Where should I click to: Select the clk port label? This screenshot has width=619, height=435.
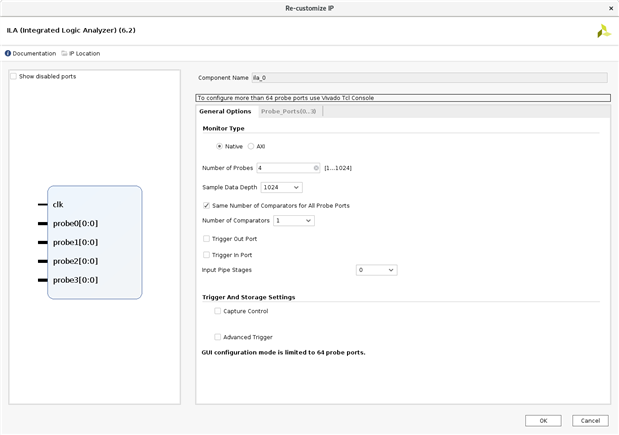click(58, 204)
